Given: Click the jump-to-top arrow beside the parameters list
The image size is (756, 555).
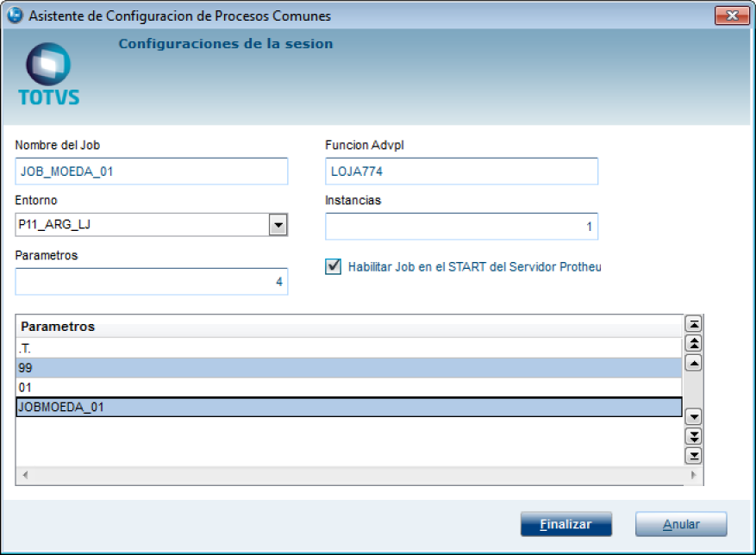Looking at the screenshot, I should pyautogui.click(x=692, y=324).
